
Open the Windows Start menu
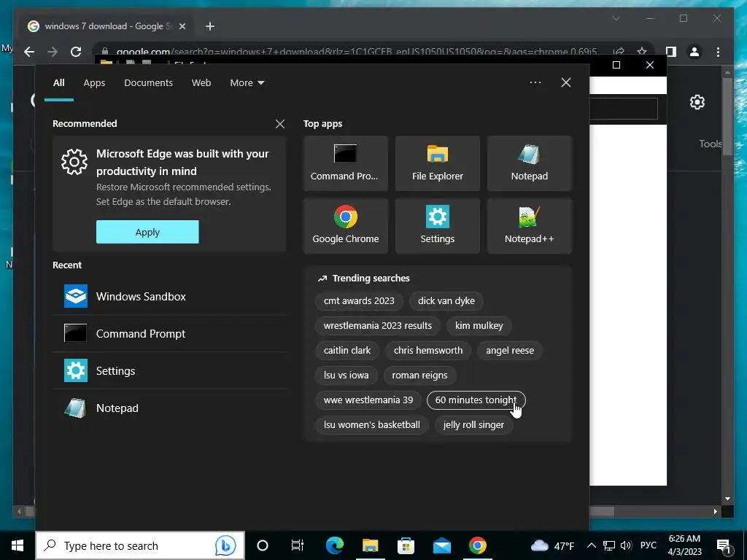18,545
